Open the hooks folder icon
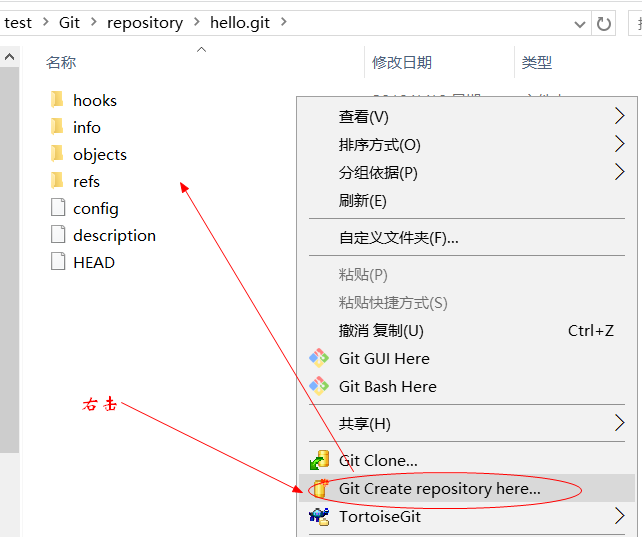 point(57,100)
